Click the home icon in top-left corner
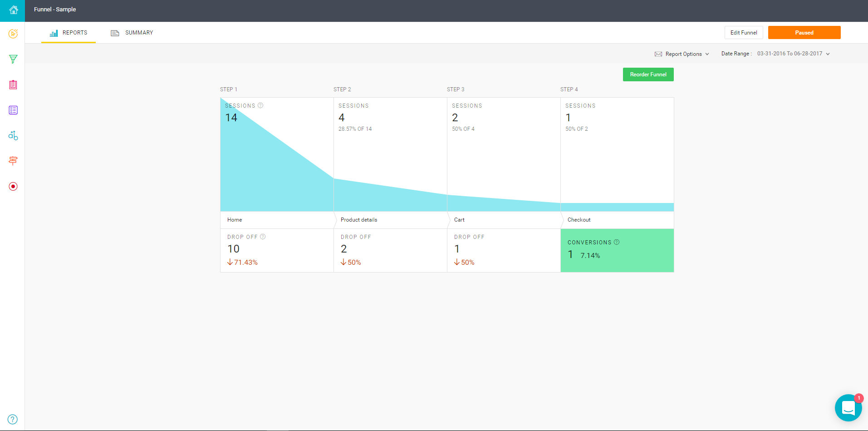Image resolution: width=868 pixels, height=431 pixels. [13, 10]
